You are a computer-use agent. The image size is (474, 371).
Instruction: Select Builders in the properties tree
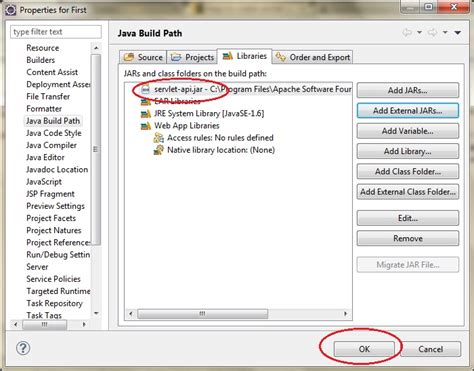(41, 60)
